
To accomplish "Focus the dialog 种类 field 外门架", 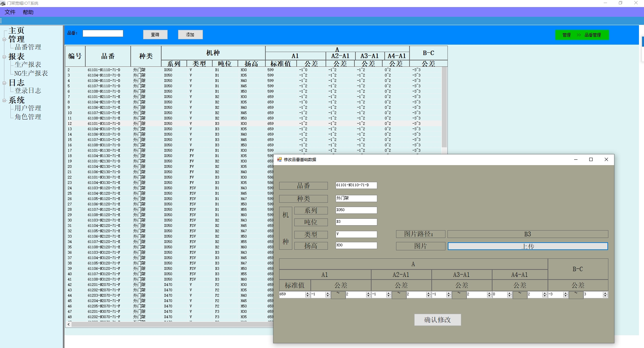I will [356, 198].
